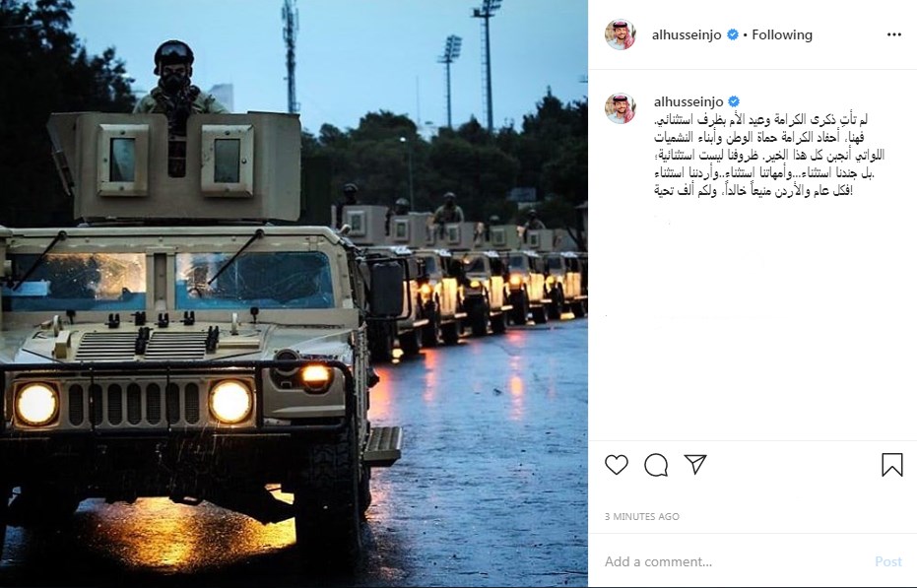Share post using the paper plane icon
The width and height of the screenshot is (917, 588).
(x=695, y=464)
